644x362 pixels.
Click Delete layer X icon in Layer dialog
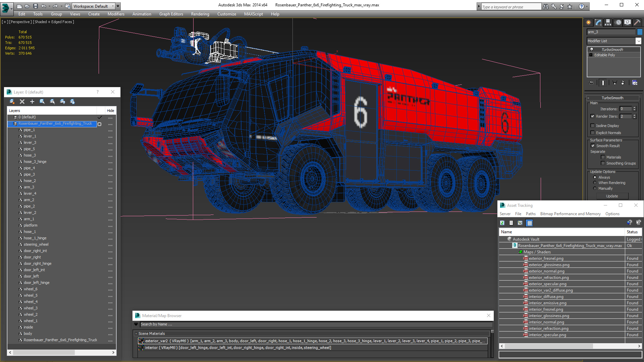pyautogui.click(x=22, y=102)
